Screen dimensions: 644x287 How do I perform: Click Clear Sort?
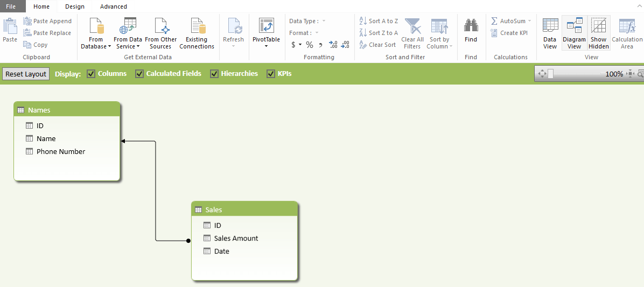tap(377, 45)
